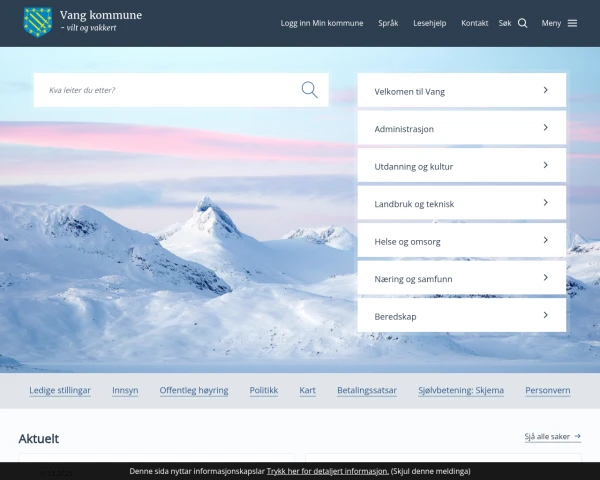Click Logg inn Min kommune
Image resolution: width=600 pixels, height=480 pixels.
click(x=322, y=23)
